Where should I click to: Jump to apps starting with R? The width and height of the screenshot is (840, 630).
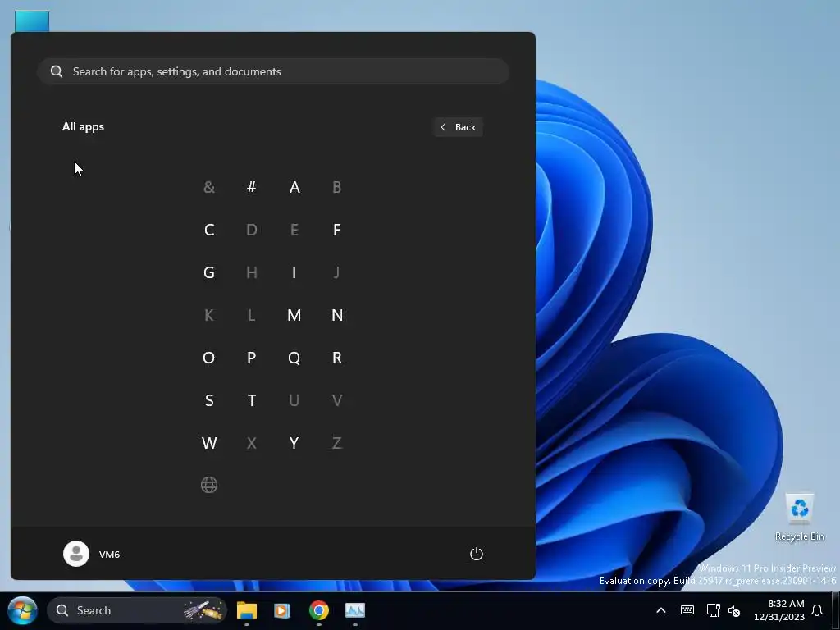point(337,358)
